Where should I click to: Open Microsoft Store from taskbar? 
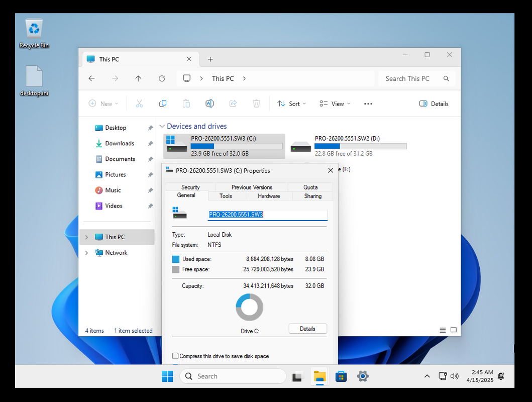point(341,376)
